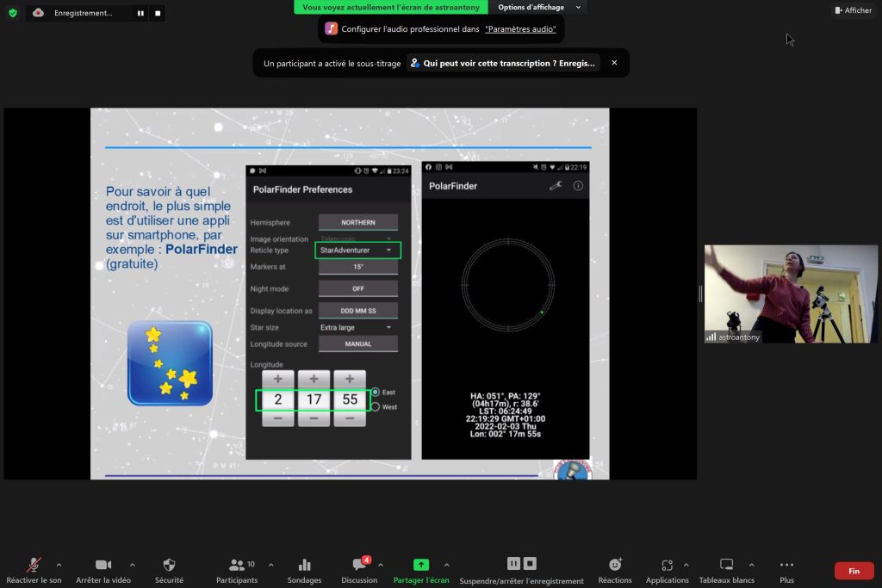
Task: Select the West radio button
Action: pyautogui.click(x=376, y=406)
